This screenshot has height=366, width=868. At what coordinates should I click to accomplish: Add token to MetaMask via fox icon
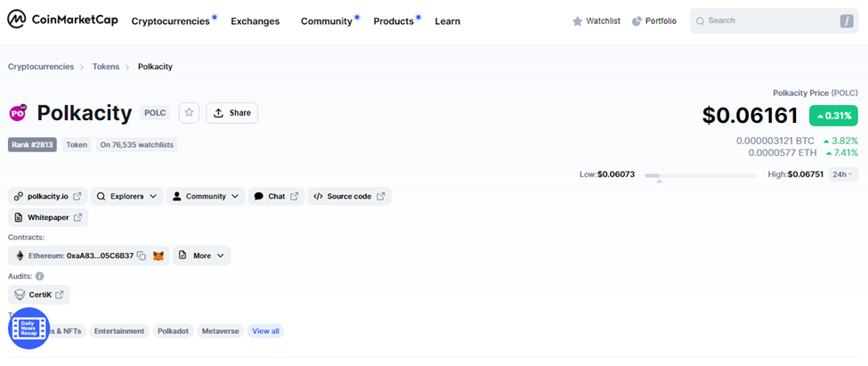(158, 256)
